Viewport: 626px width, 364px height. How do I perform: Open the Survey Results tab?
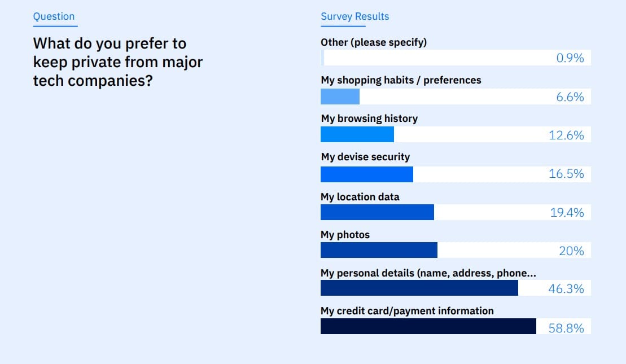(354, 17)
